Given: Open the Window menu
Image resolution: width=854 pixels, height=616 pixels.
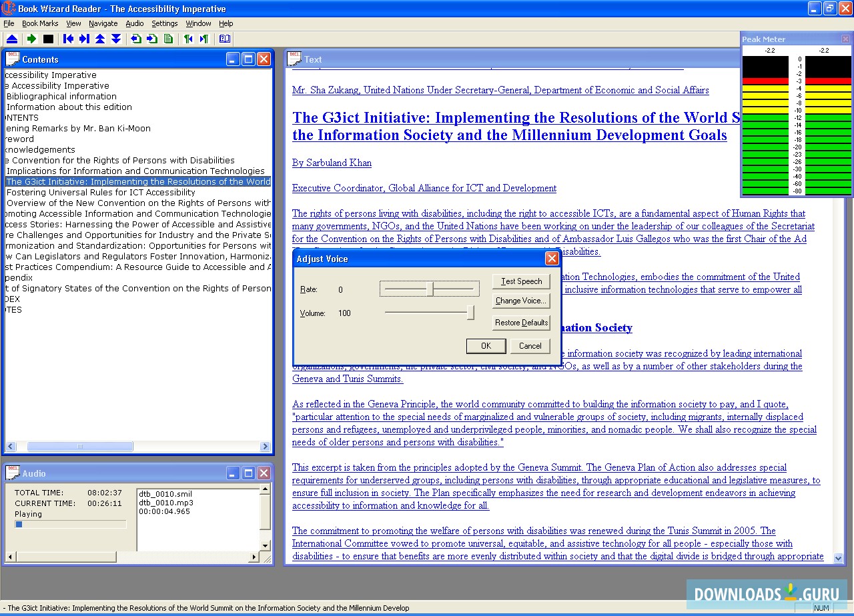Looking at the screenshot, I should click(x=198, y=23).
